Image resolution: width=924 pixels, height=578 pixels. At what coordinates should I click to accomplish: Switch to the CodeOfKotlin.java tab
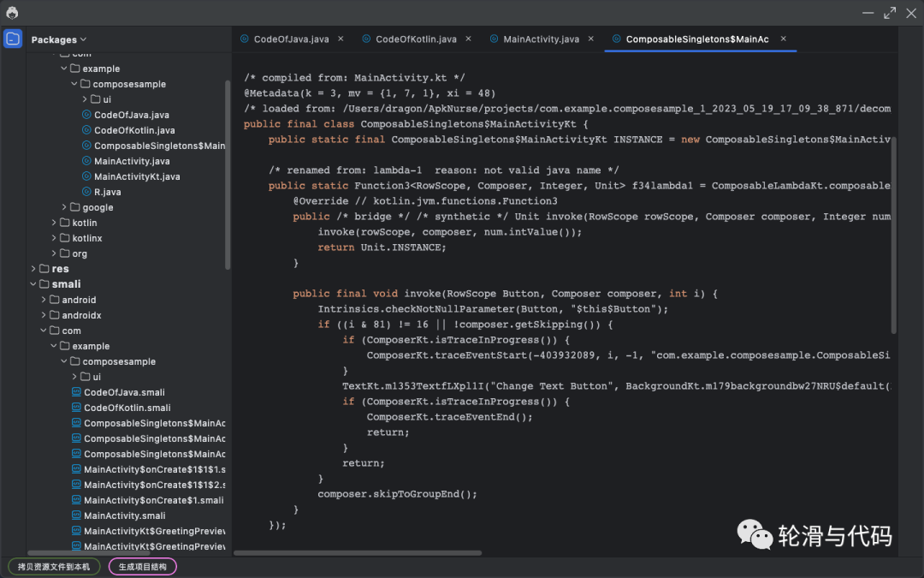coord(416,39)
